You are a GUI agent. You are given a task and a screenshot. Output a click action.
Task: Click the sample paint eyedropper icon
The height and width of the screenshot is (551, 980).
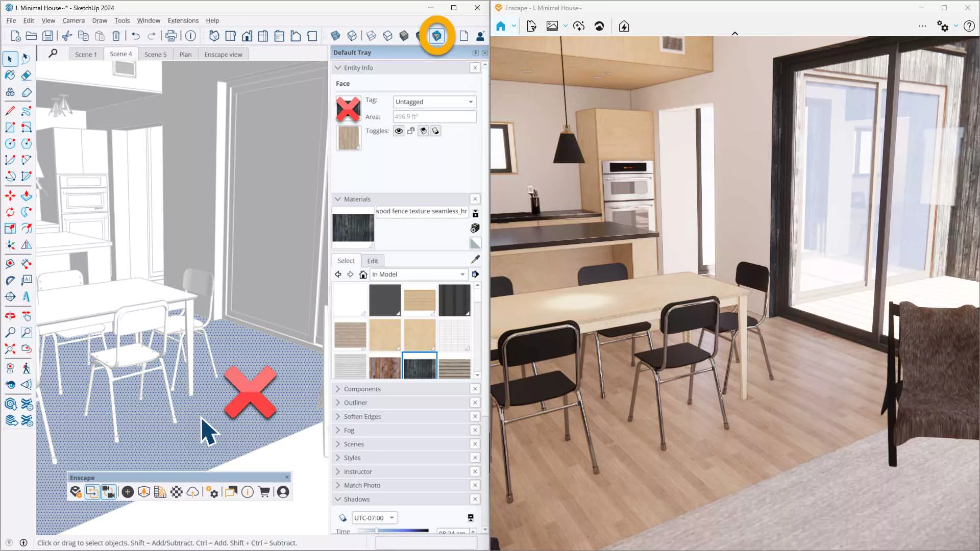click(x=475, y=260)
